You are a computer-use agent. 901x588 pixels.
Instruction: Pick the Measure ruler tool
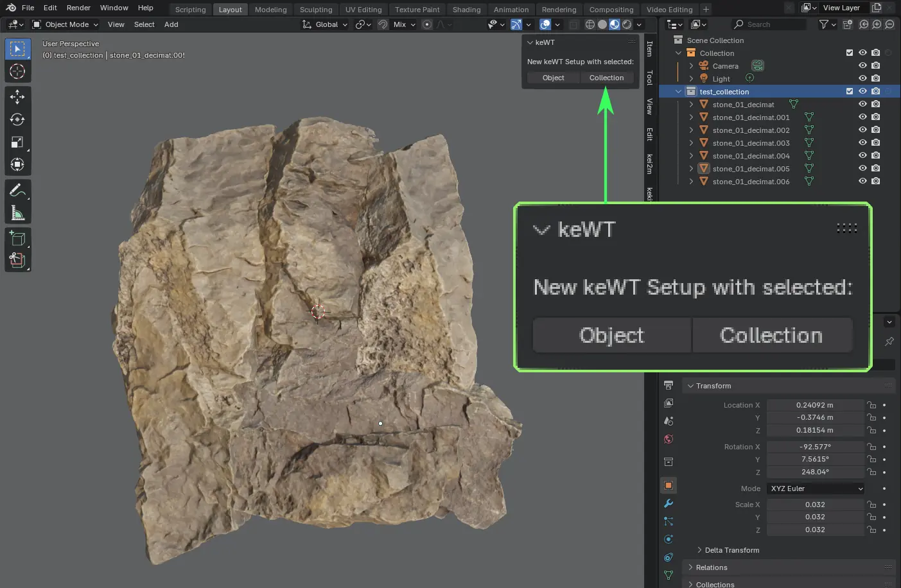17,213
